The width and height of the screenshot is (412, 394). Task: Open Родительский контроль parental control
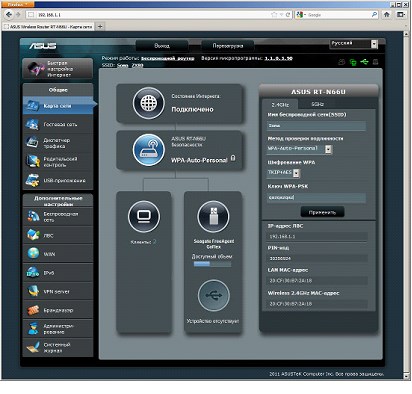point(58,162)
